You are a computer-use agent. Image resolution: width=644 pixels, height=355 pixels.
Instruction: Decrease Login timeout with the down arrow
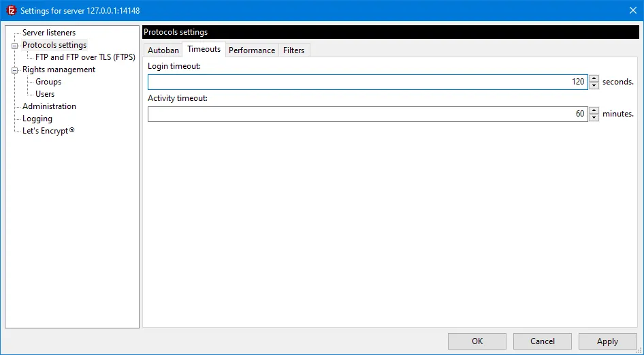[x=594, y=86]
